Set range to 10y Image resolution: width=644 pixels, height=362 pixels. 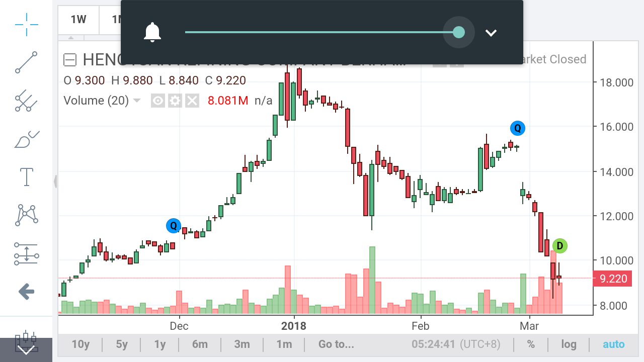(x=80, y=344)
